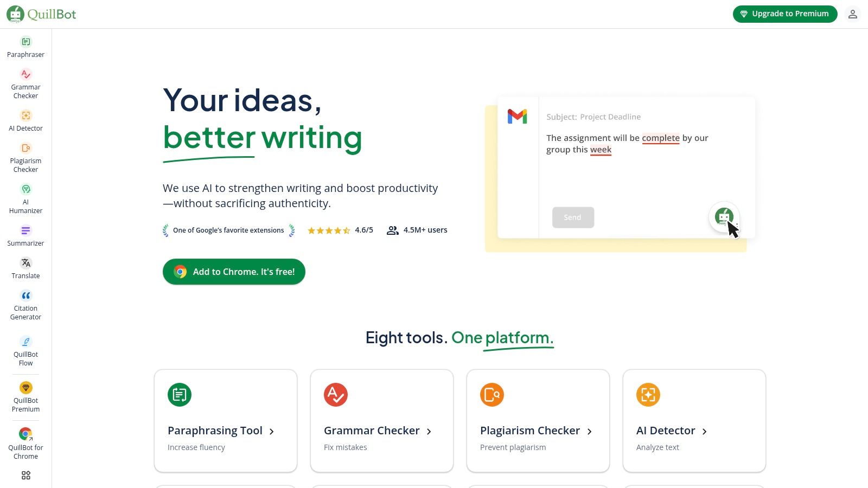The width and height of the screenshot is (868, 488).
Task: Click the Upgrade to Premium button
Action: click(785, 14)
